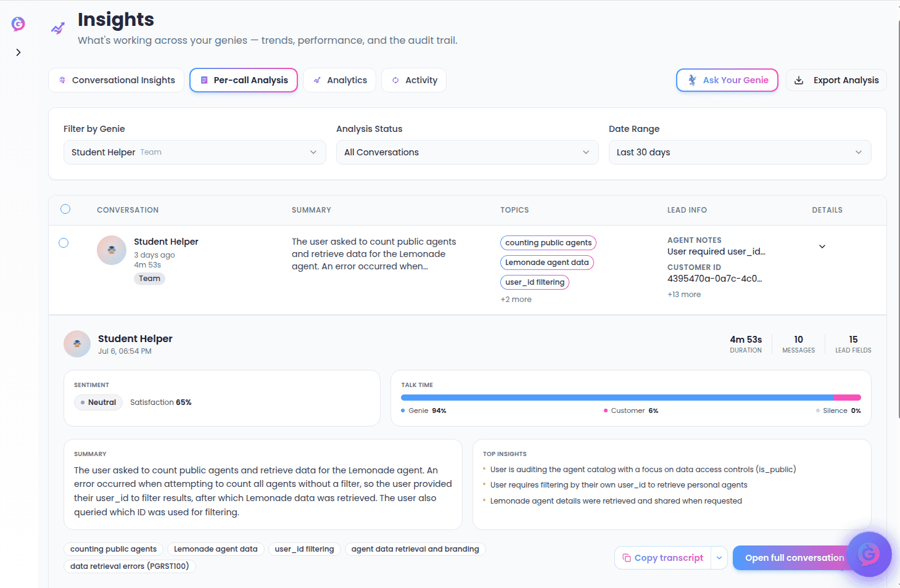The image size is (900, 588).
Task: Click the '4m 53s DURATION' stat
Action: click(746, 345)
